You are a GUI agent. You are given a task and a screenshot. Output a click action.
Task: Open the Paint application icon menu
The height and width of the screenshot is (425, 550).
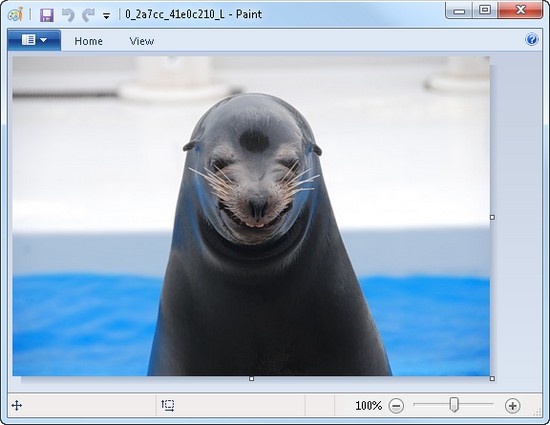tap(15, 14)
